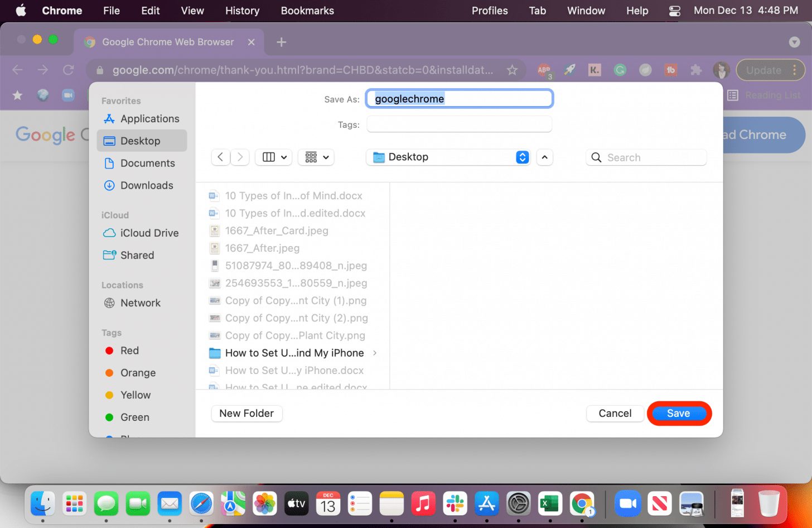Select Applications in the Favorites section
The height and width of the screenshot is (528, 812).
point(149,118)
